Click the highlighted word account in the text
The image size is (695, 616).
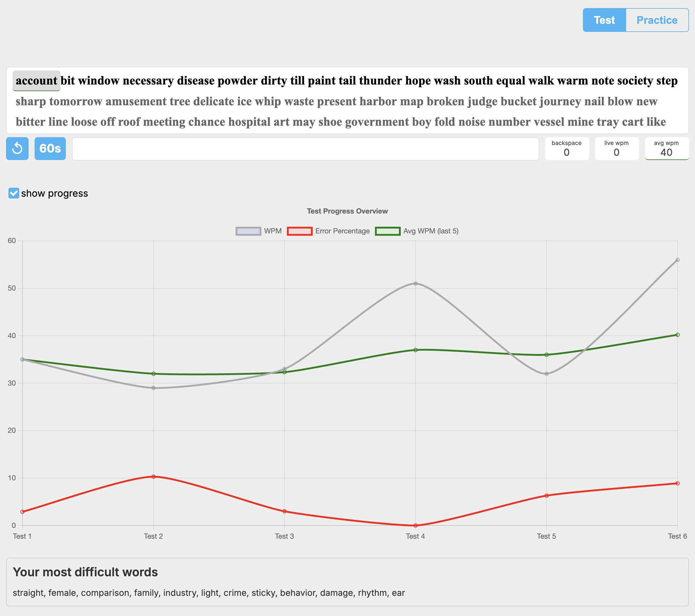point(36,81)
